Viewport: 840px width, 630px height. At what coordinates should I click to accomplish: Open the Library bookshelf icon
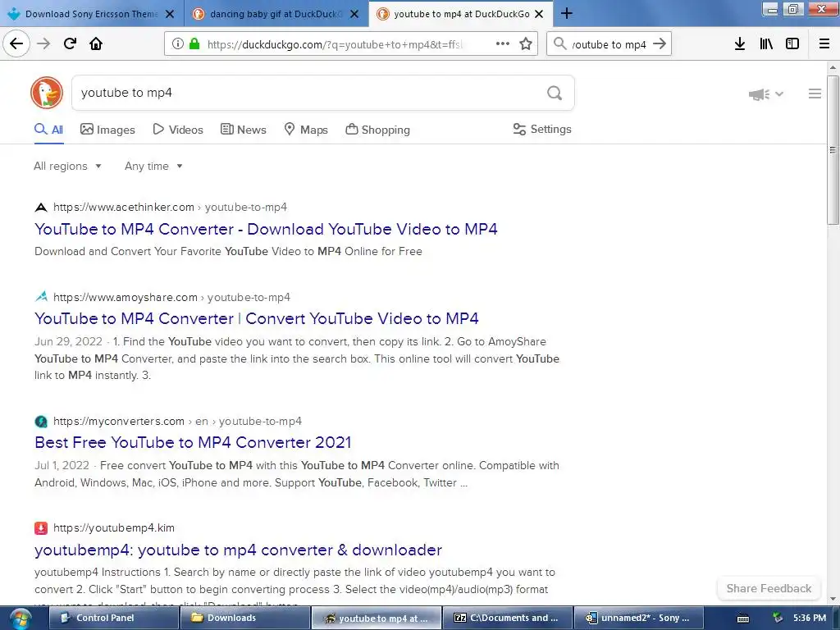766,44
